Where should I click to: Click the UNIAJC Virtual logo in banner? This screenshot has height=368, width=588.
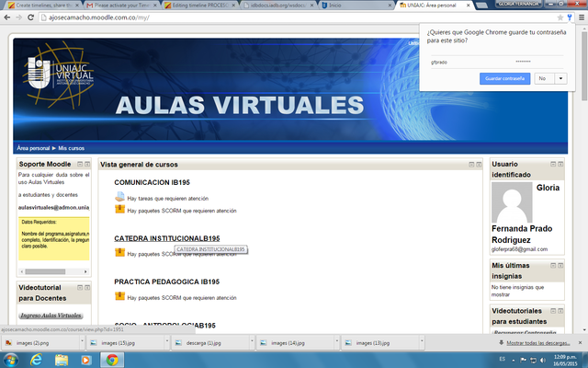(x=59, y=74)
